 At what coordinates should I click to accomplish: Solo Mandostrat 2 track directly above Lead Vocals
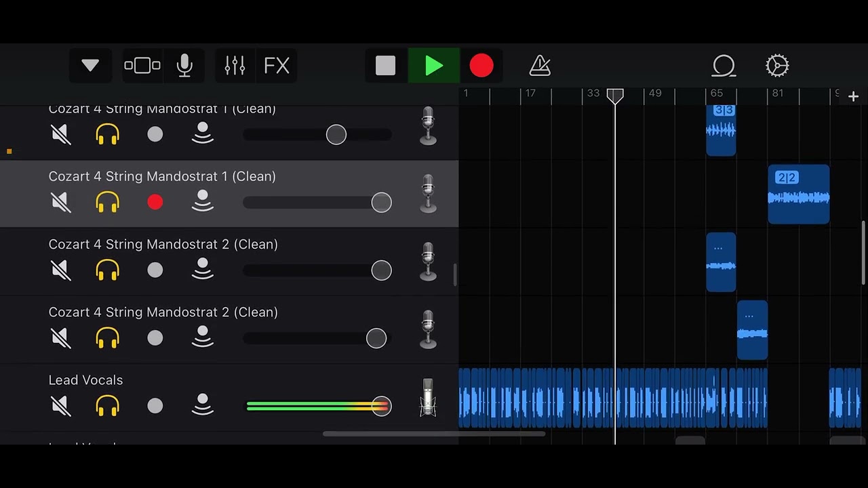(108, 338)
